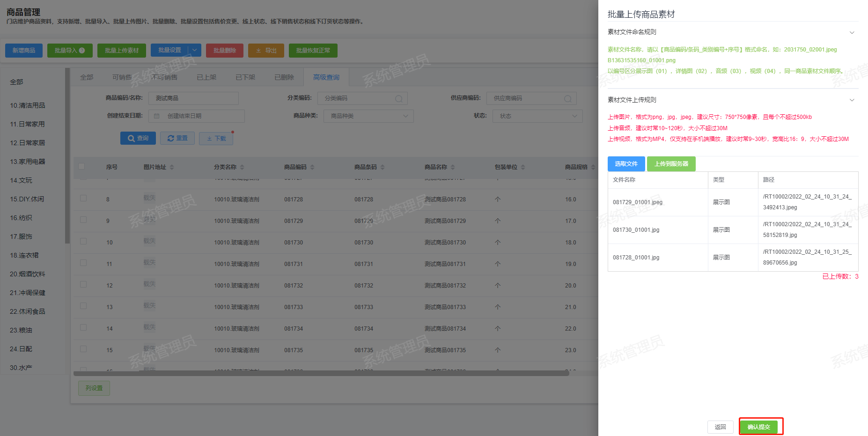Open the 商品种类 dropdown
868x436 pixels.
[368, 116]
